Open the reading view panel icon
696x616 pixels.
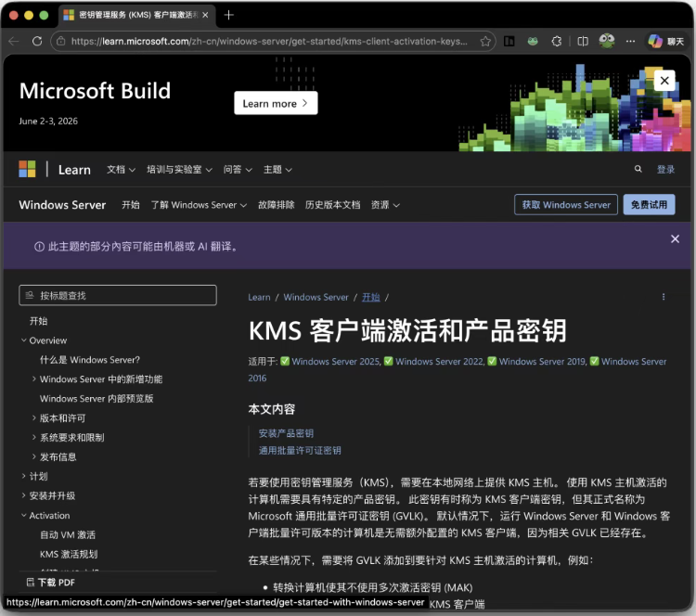[x=509, y=41]
